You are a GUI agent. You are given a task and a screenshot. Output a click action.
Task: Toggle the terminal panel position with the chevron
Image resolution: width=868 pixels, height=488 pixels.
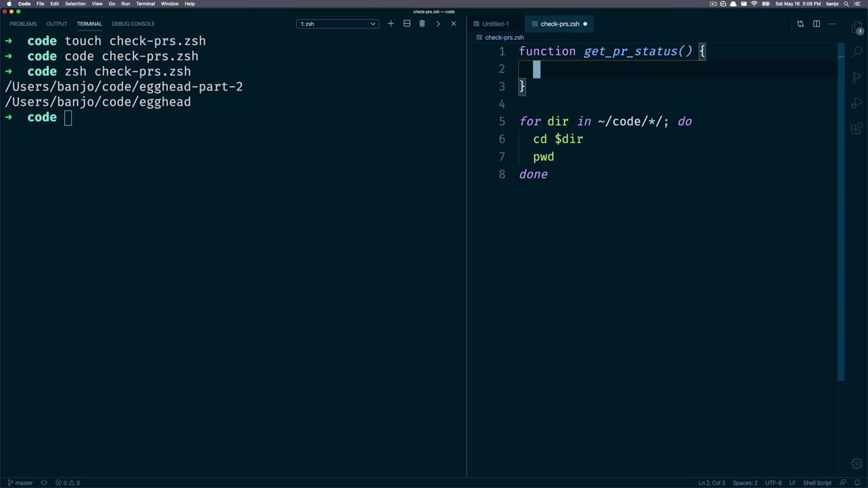pyautogui.click(x=438, y=24)
